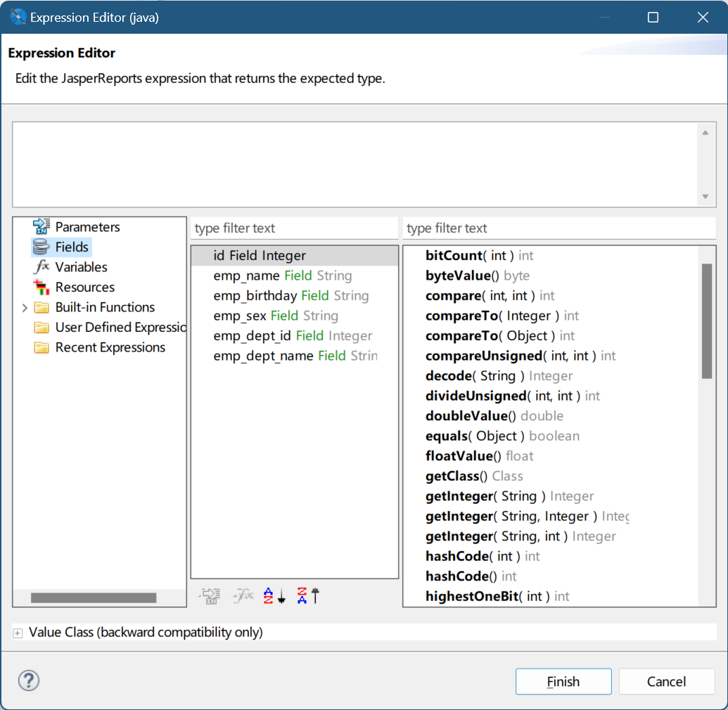Click the expression text area's scroll-down arrow
The width and height of the screenshot is (728, 710).
705,197
